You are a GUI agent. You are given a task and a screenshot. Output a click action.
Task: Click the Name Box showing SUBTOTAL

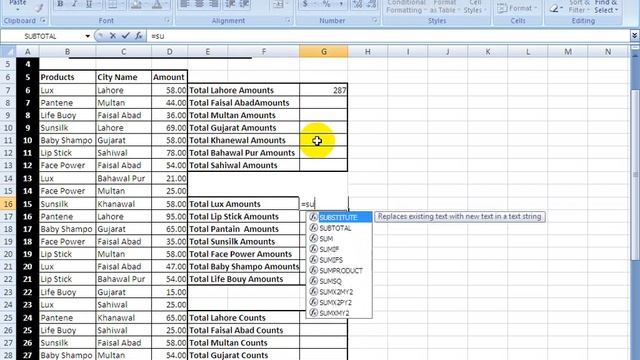tap(43, 36)
